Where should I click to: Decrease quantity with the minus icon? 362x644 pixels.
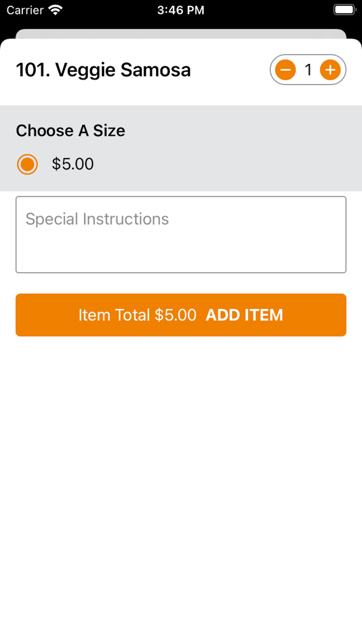(285, 70)
